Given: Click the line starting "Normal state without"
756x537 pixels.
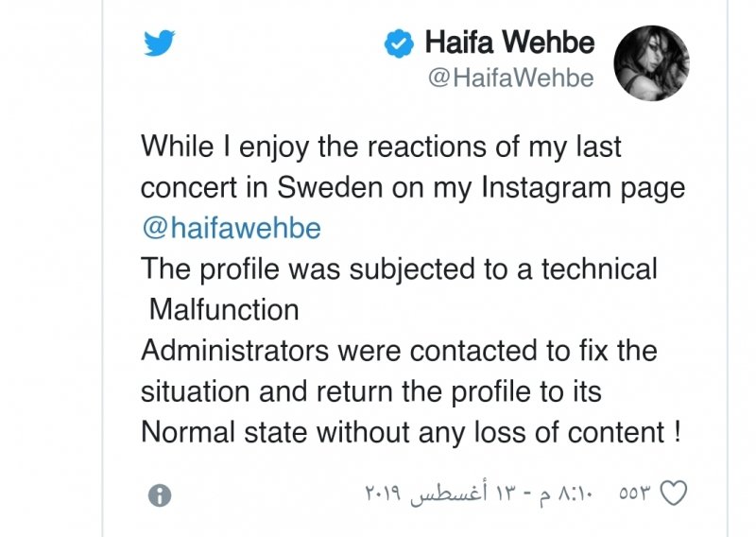Looking at the screenshot, I should [x=410, y=432].
